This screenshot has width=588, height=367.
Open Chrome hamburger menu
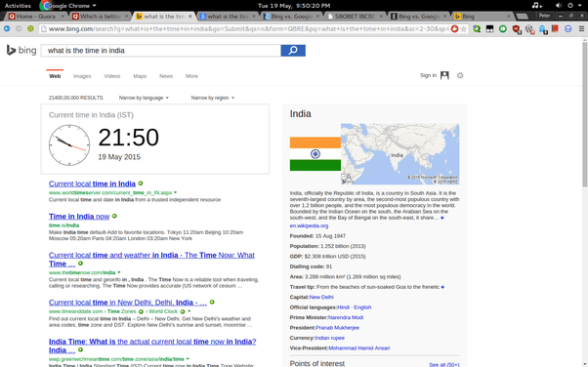(581, 29)
